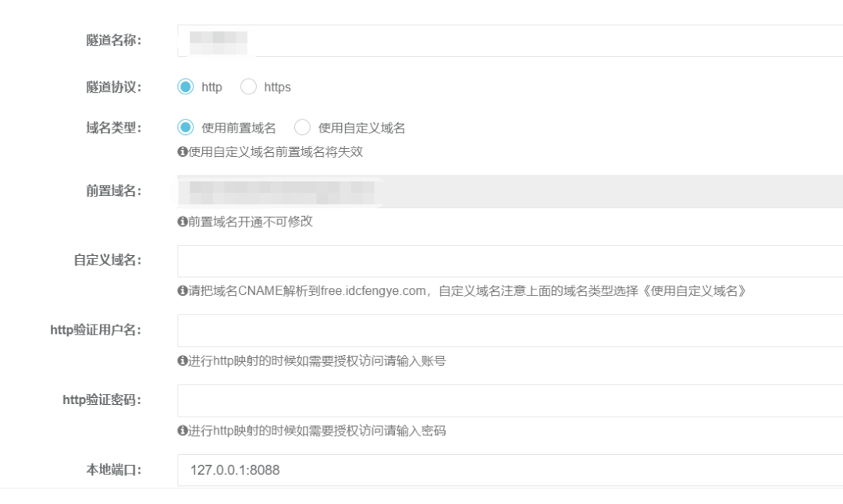The width and height of the screenshot is (843, 504).
Task: Click info icon beside 请输入密码 hint
Action: [182, 431]
